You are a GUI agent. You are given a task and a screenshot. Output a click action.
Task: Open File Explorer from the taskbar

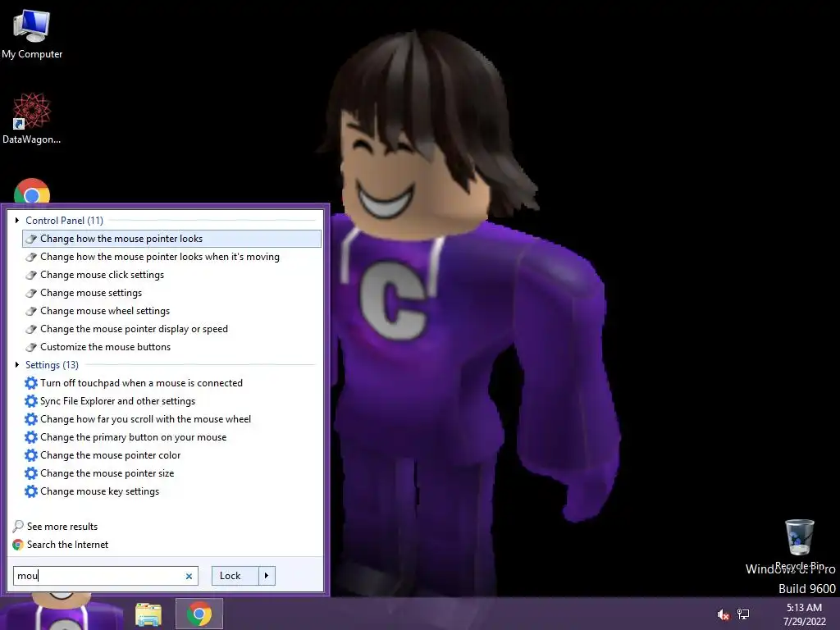pos(148,614)
